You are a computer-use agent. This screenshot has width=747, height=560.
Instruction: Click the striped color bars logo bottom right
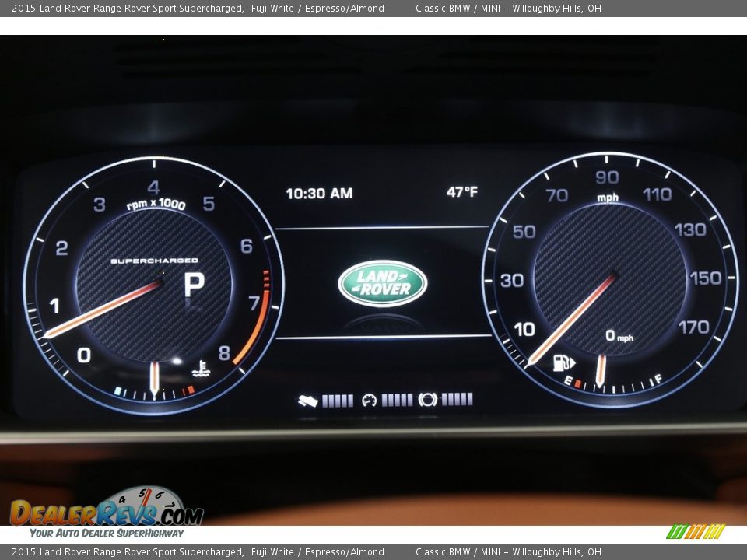click(x=696, y=531)
